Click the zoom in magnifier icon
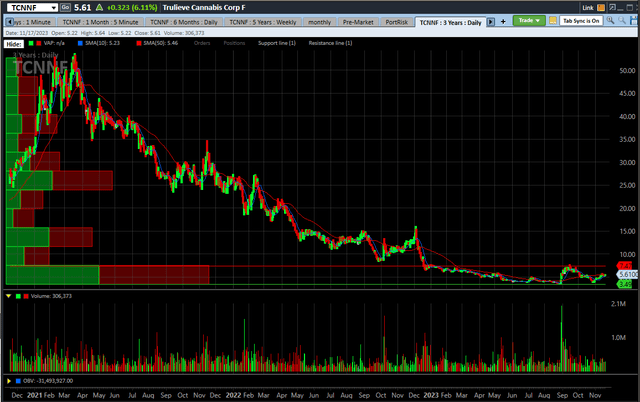This screenshot has width=640, height=402. 612,20
